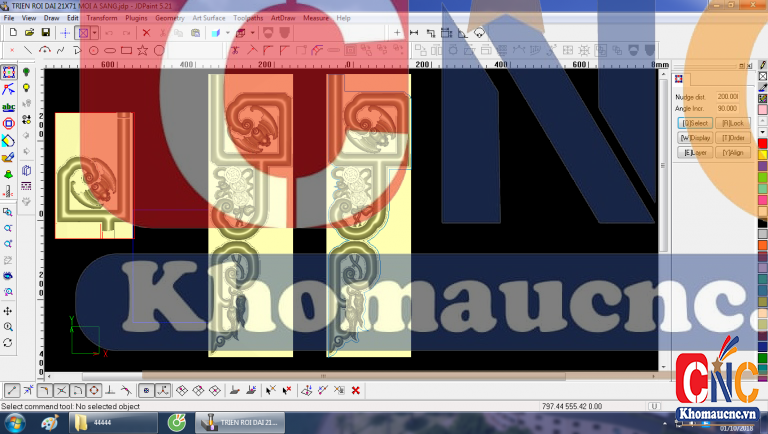Click the abc text tool

coord(8,106)
